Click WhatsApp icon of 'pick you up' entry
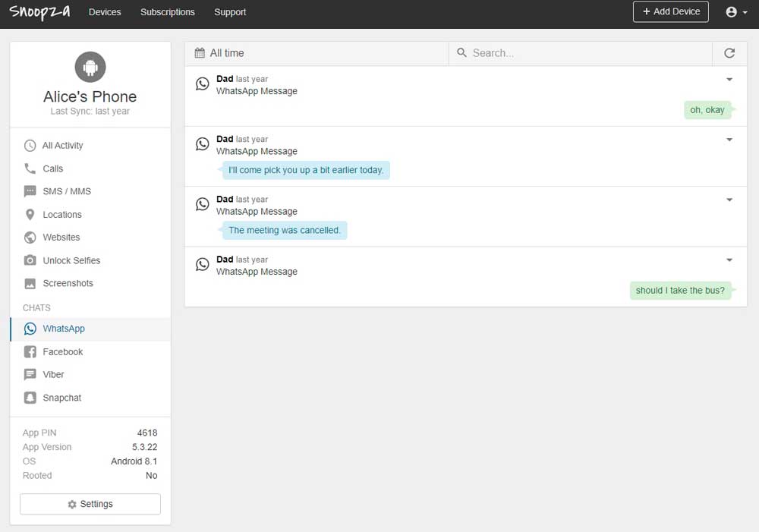Screen dimensions: 759x532 pos(203,143)
